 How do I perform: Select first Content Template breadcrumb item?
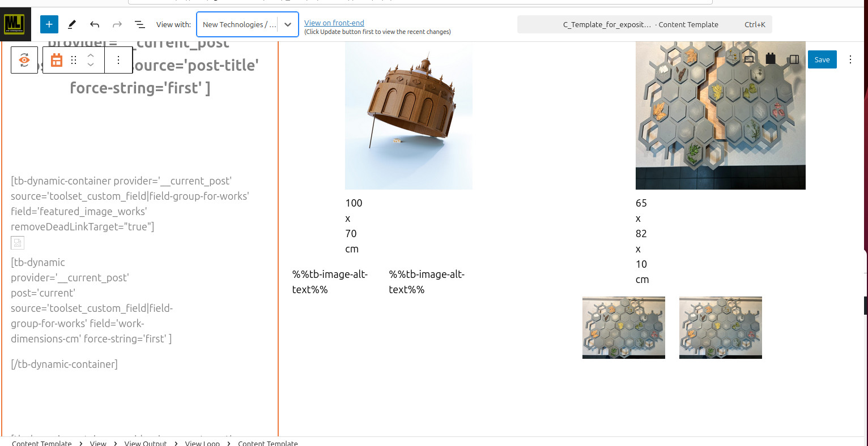click(42, 443)
